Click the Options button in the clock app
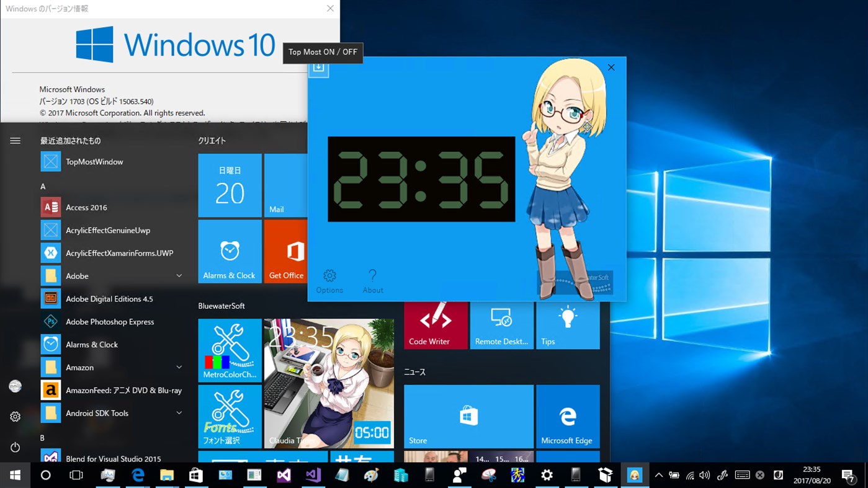868x488 pixels. [329, 280]
